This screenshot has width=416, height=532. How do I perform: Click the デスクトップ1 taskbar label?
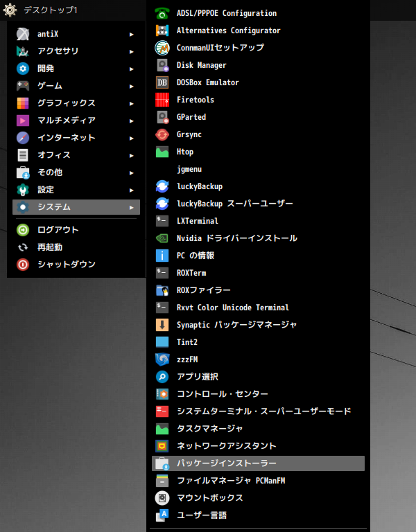pyautogui.click(x=50, y=10)
